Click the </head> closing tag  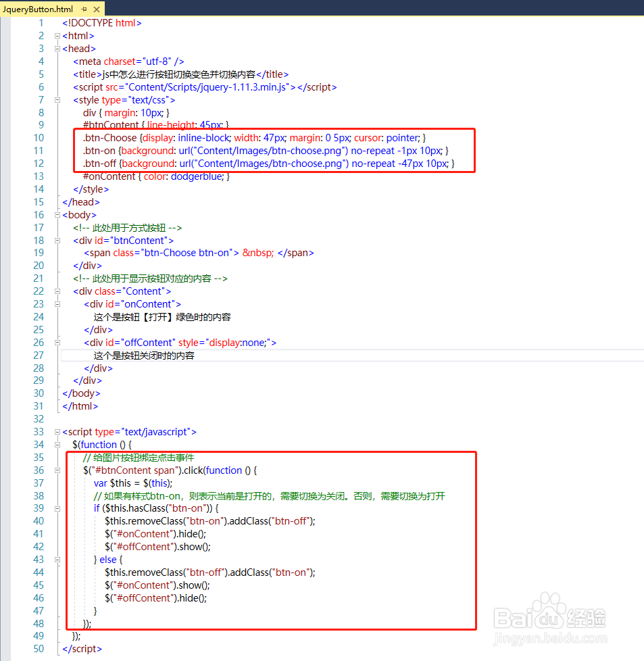(x=81, y=202)
